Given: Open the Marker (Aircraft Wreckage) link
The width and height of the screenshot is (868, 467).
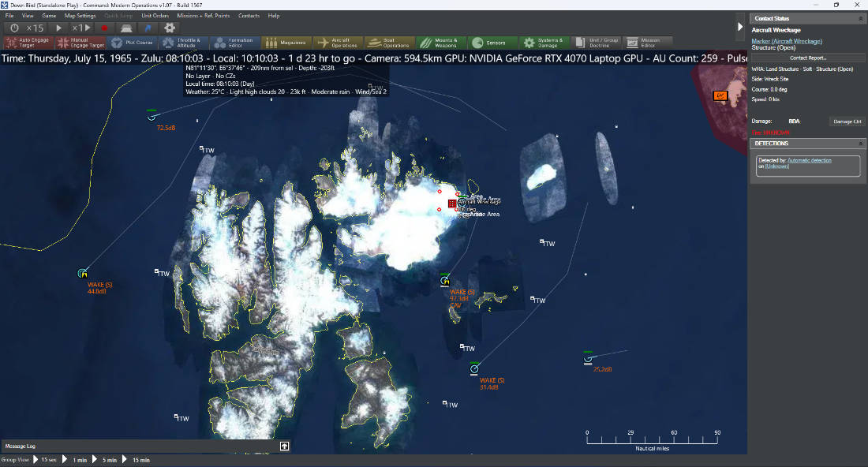Looking at the screenshot, I should point(787,42).
